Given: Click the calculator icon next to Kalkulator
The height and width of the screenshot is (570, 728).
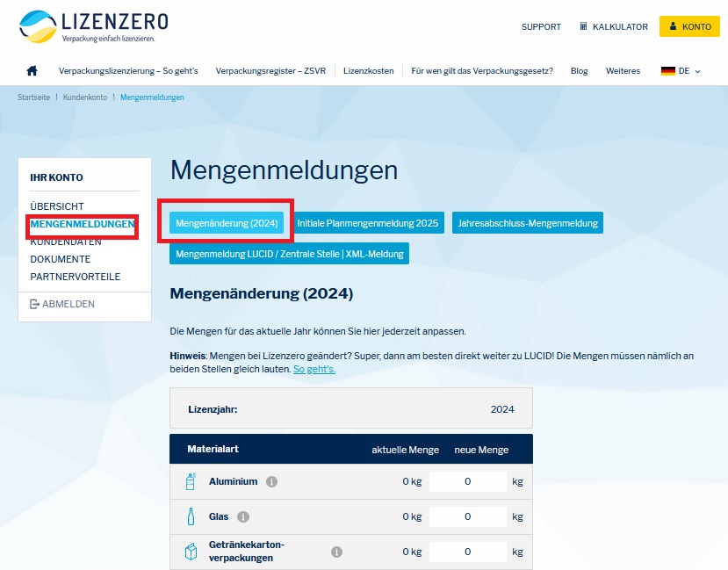Looking at the screenshot, I should coord(583,26).
